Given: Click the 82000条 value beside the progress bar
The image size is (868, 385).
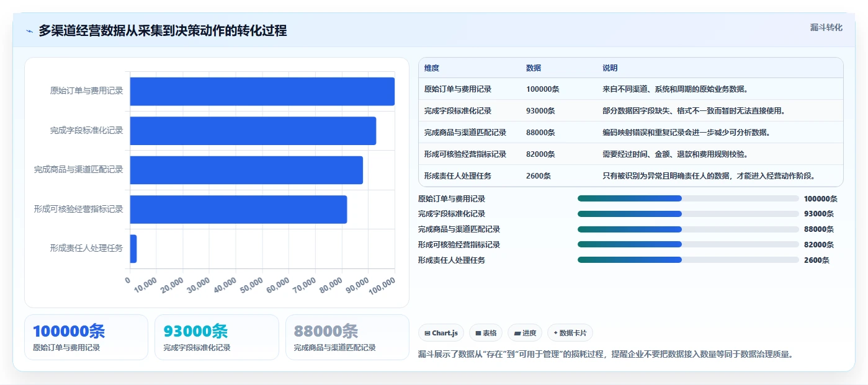Looking at the screenshot, I should [818, 245].
